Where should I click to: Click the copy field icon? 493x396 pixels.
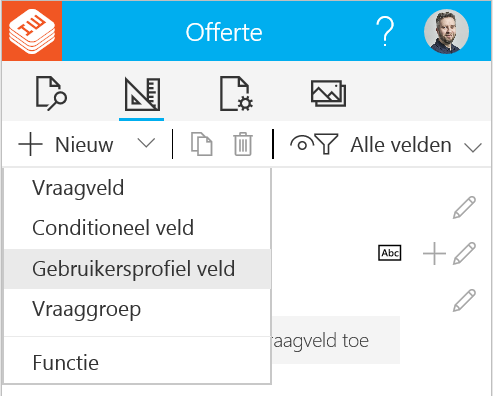click(x=202, y=144)
